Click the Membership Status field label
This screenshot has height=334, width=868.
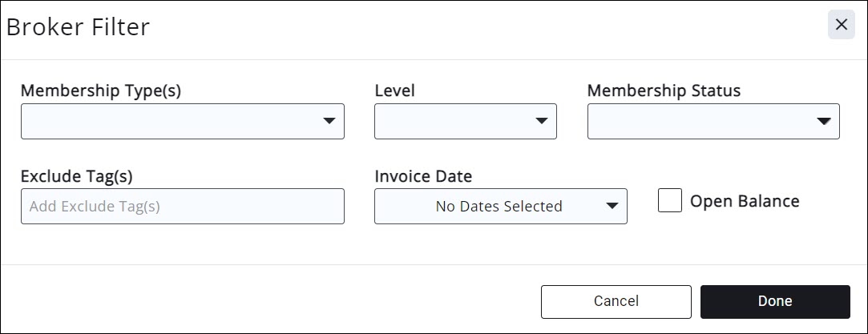click(664, 91)
